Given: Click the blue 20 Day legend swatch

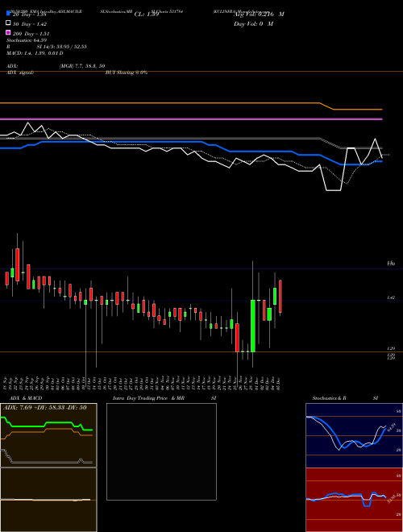Looking at the screenshot, I should pyautogui.click(x=8, y=14).
